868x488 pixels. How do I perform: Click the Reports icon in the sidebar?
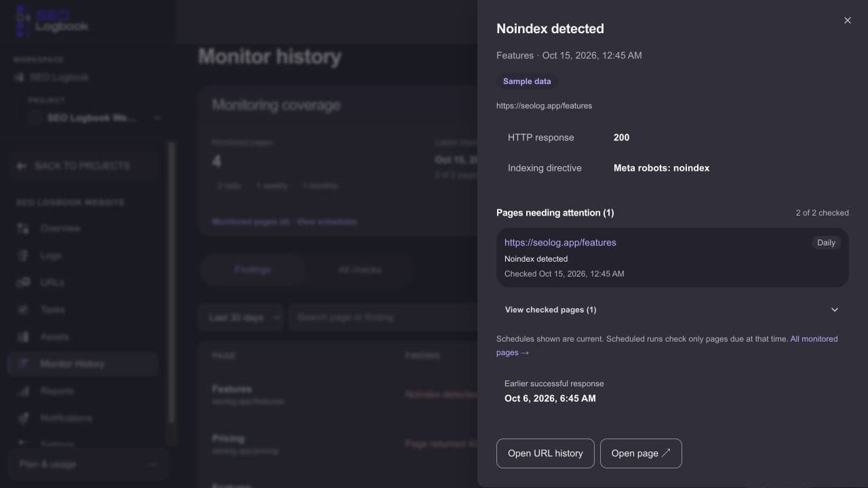point(23,391)
